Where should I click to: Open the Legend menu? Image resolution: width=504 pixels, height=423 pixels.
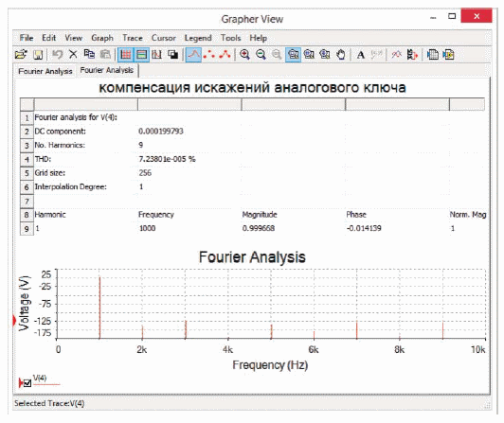[198, 38]
